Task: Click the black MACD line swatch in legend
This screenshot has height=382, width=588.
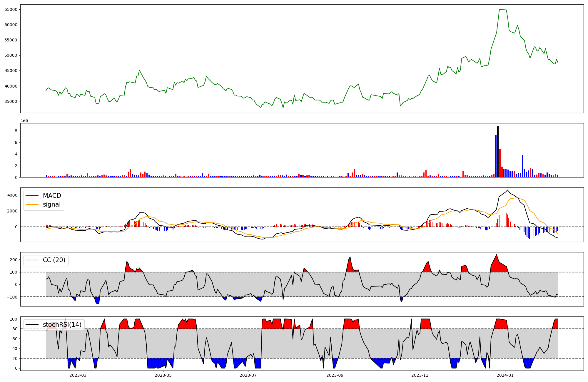Action: [x=32, y=196]
